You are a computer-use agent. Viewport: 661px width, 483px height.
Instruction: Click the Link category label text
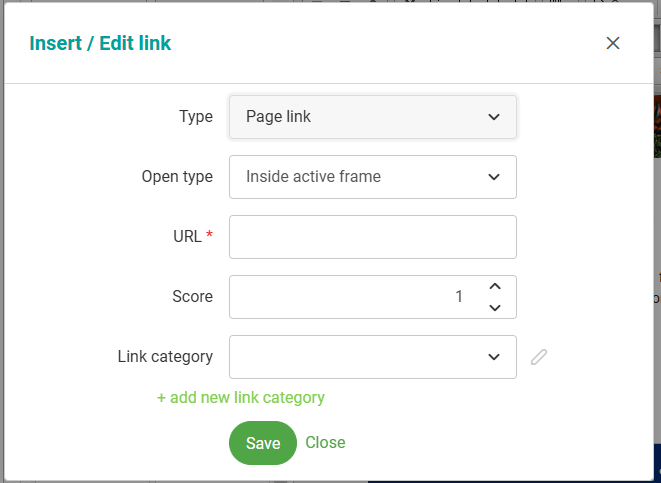[165, 357]
